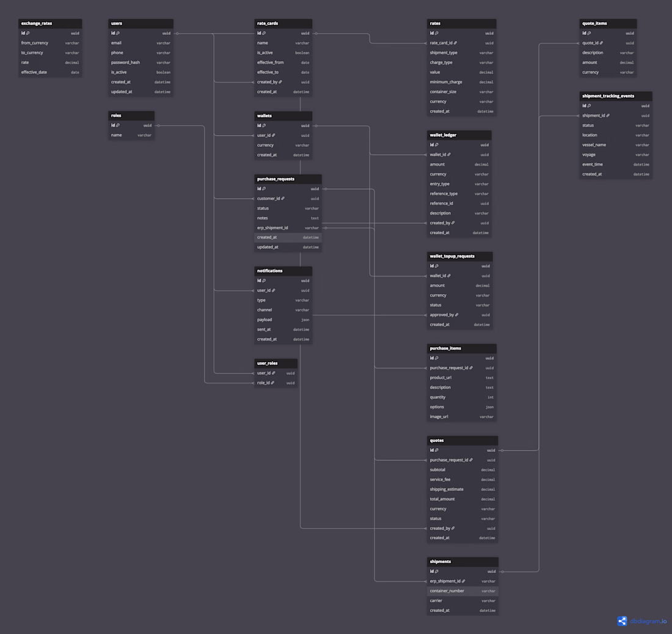This screenshot has width=672, height=634.
Task: Select the purchase_items table header
Action: (462, 348)
